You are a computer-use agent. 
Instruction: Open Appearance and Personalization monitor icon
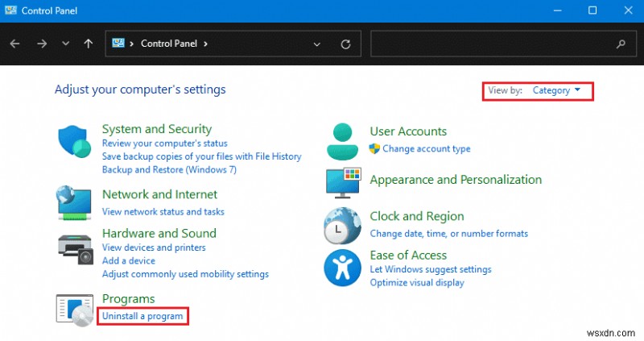pyautogui.click(x=344, y=183)
